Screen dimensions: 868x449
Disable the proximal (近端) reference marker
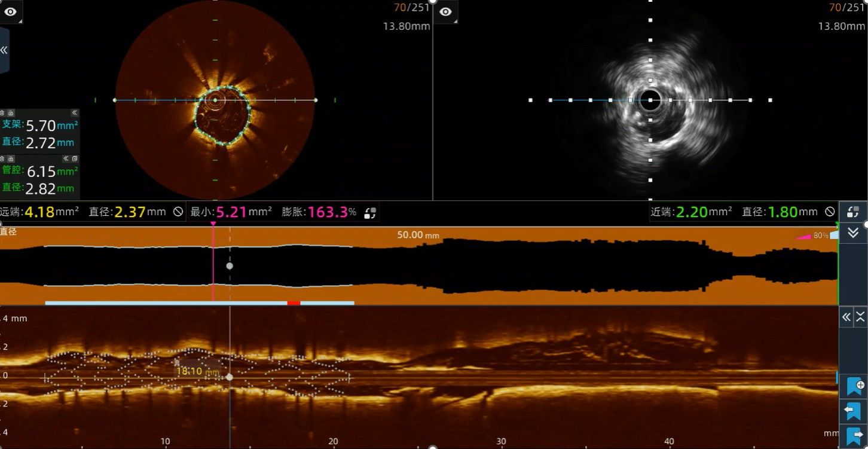pos(830,212)
